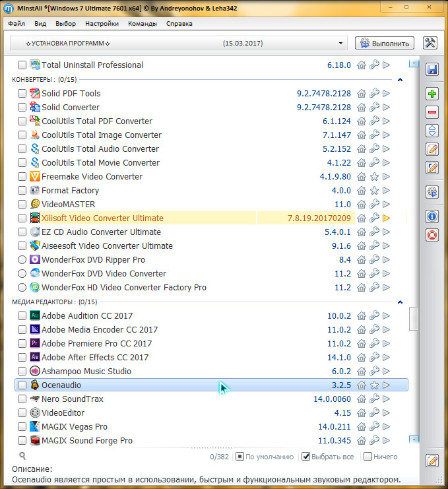
Task: Open the tools wrench-and-hammer icon
Action: [x=430, y=43]
